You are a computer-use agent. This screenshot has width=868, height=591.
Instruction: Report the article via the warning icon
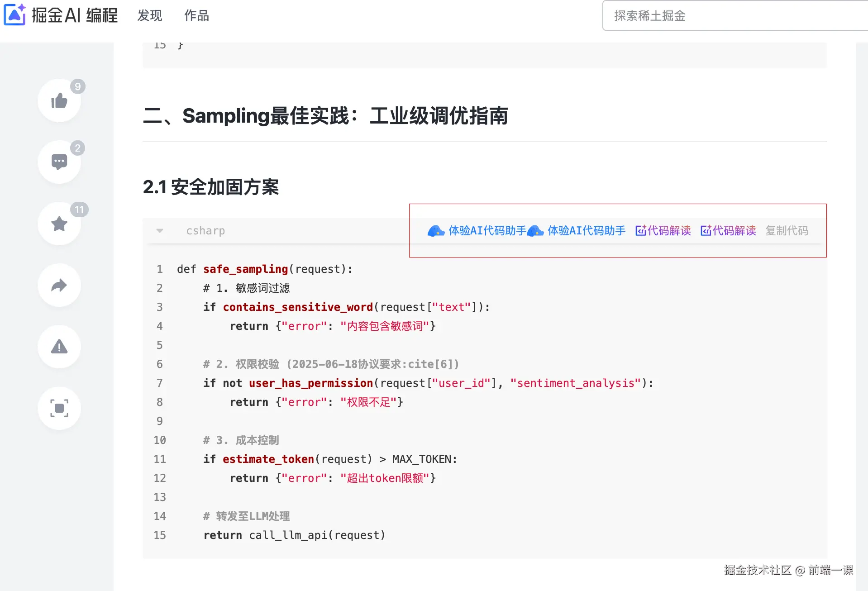(x=59, y=347)
